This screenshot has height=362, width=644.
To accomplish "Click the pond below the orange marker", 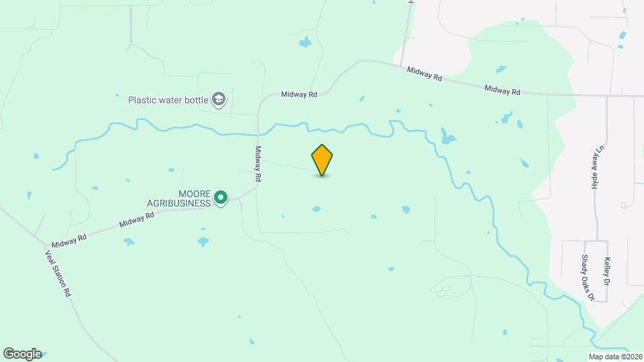I will coord(316,209).
